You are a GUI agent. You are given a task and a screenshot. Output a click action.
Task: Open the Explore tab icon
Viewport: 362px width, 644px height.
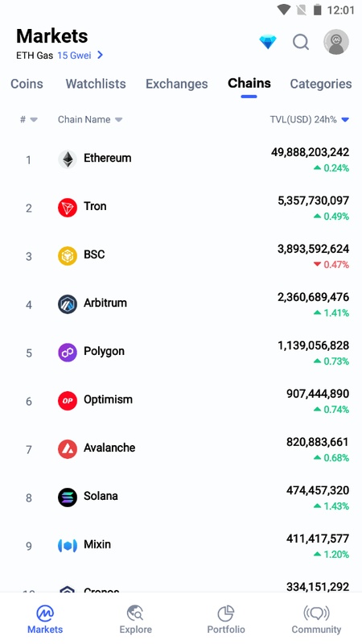click(135, 613)
